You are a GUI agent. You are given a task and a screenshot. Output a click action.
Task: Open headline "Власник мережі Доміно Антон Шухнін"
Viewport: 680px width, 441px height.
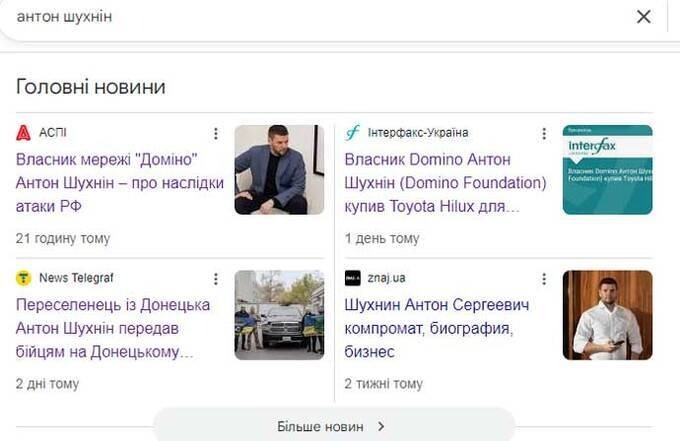107,183
